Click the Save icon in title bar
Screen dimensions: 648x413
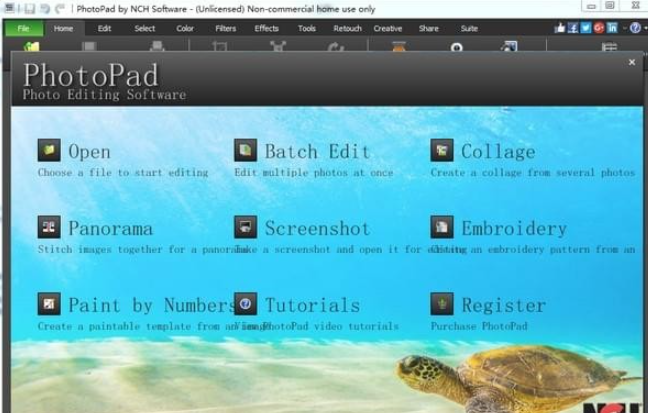pyautogui.click(x=29, y=8)
